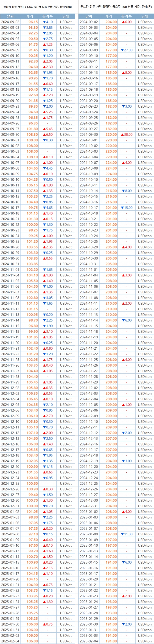Image resolution: width=154 pixels, height=644 pixels.
Task: Click the 날짜 header in iron ore table
Action: [x=10, y=16]
